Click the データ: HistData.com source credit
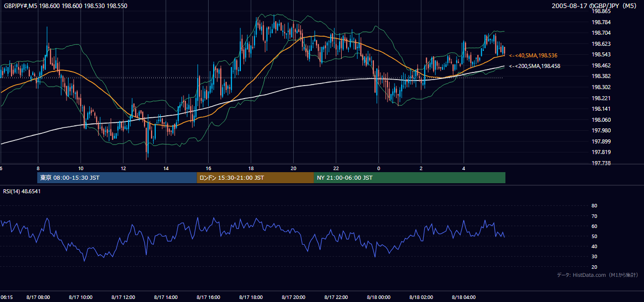The height and width of the screenshot is (302, 644). (x=598, y=275)
